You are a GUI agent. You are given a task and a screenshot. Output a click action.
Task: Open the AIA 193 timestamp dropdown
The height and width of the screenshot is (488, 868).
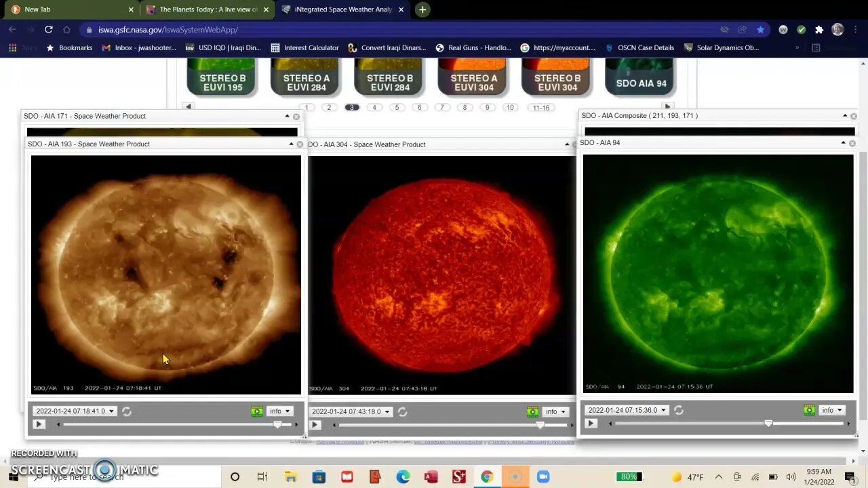tap(75, 411)
